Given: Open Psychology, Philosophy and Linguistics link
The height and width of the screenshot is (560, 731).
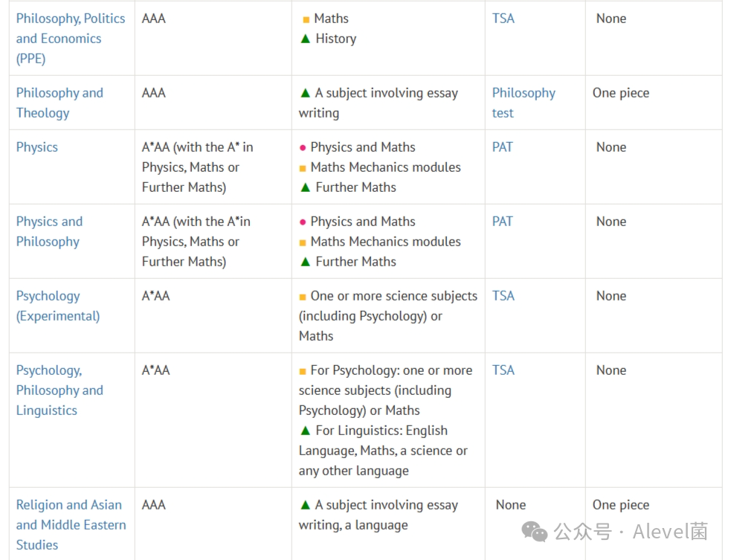Looking at the screenshot, I should 59,390.
